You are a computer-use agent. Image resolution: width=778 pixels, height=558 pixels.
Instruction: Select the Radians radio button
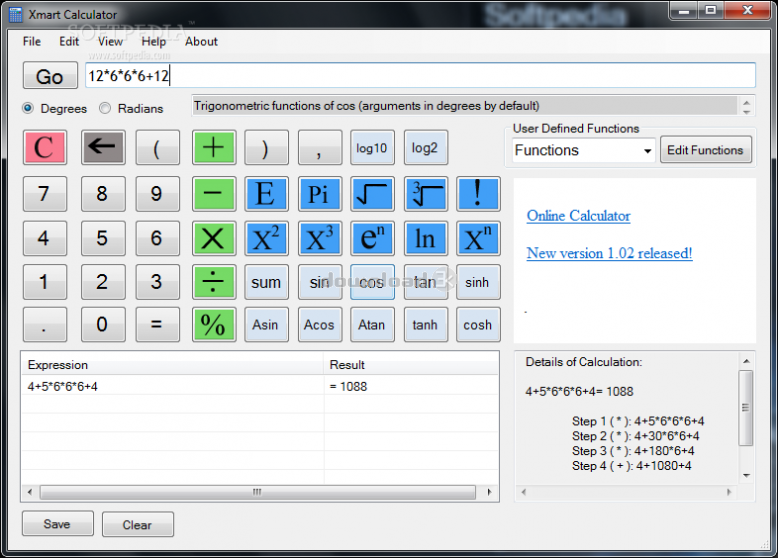[105, 108]
